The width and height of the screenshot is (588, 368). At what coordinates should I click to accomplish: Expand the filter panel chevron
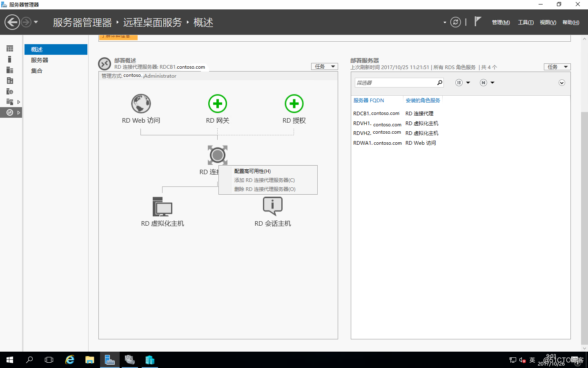point(562,83)
